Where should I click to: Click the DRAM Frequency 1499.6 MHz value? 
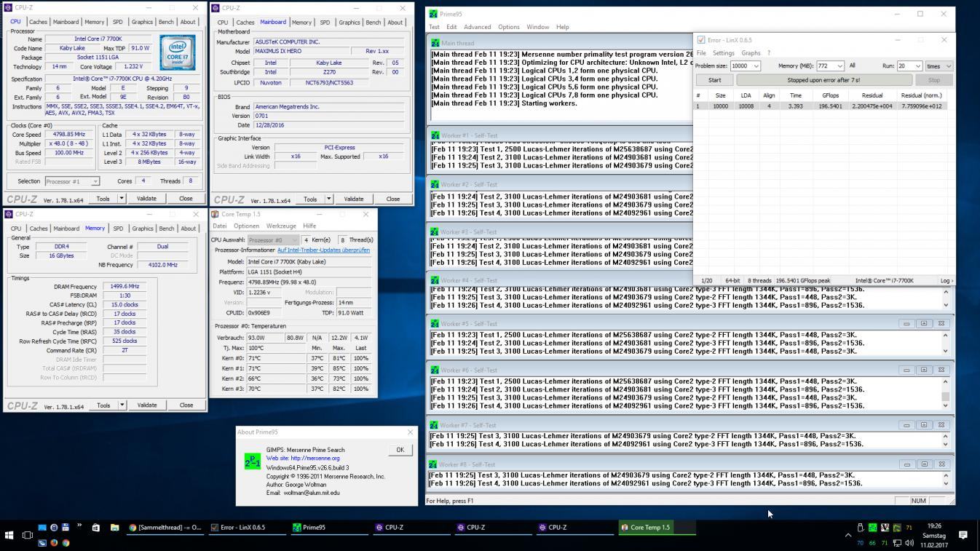click(x=125, y=287)
